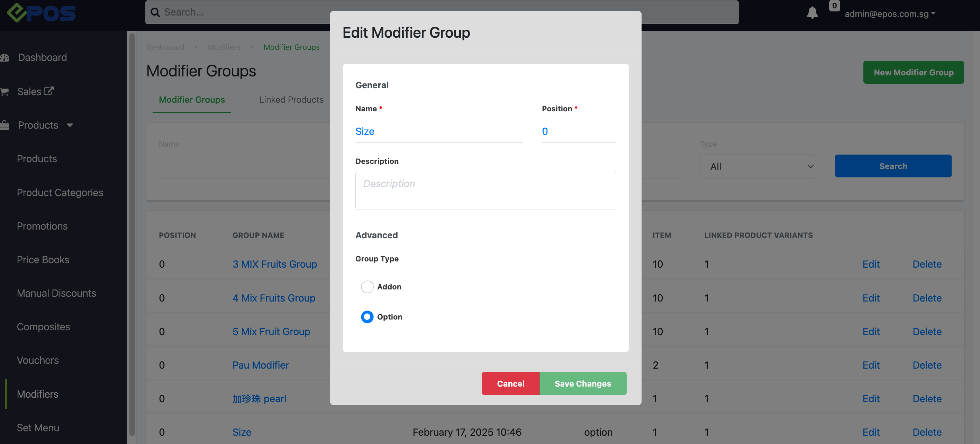
Task: Click the search magnifier icon
Action: 155,12
